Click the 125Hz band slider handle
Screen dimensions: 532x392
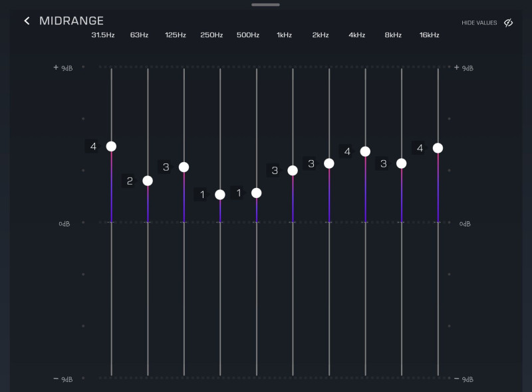pos(184,167)
